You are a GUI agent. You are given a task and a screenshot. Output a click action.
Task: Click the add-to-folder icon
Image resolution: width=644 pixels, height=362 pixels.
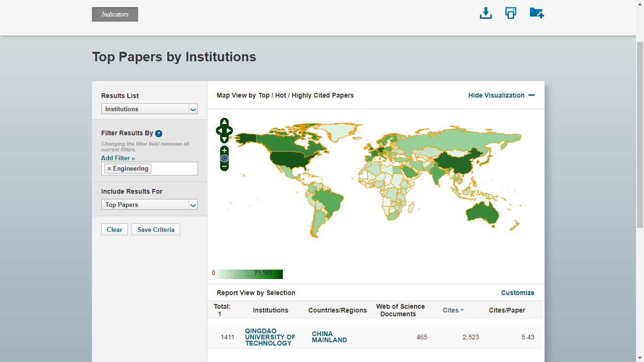point(537,13)
